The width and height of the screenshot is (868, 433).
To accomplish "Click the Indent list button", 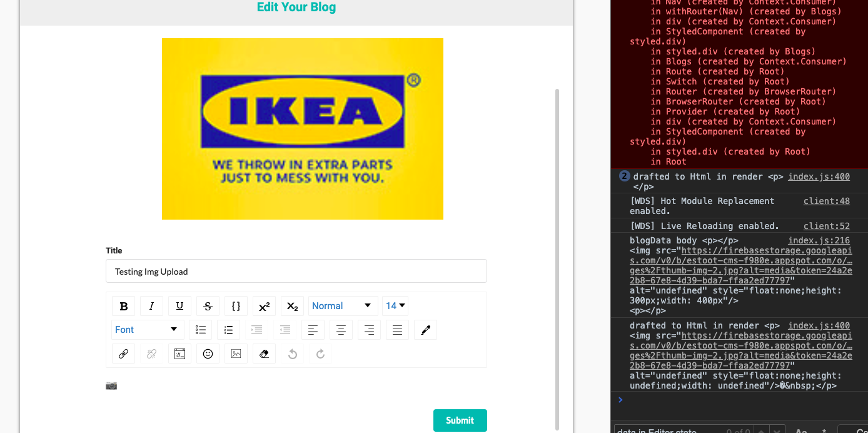I will [x=257, y=330].
